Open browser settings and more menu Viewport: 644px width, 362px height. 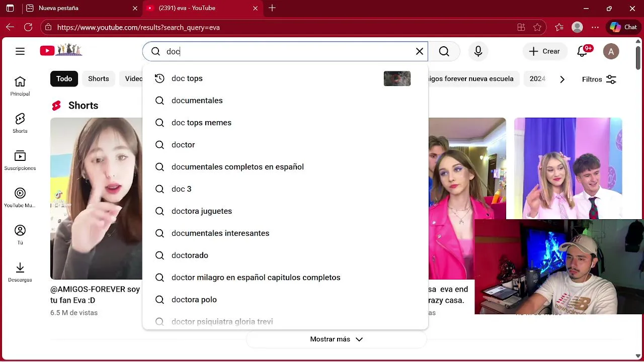point(595,27)
